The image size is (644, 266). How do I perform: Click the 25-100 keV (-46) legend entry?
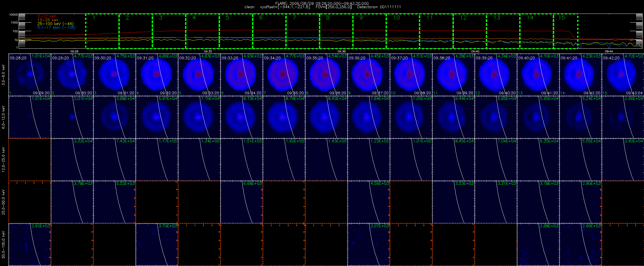[55, 24]
